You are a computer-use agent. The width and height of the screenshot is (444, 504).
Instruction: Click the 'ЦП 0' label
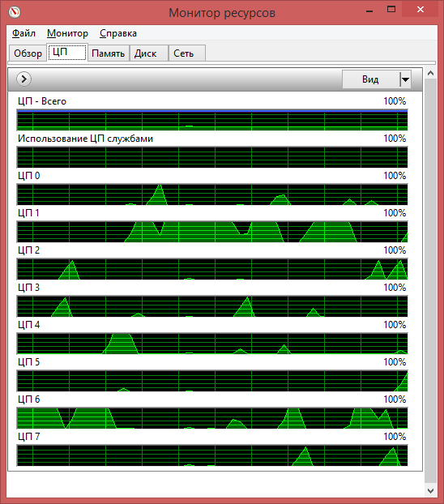[28, 176]
